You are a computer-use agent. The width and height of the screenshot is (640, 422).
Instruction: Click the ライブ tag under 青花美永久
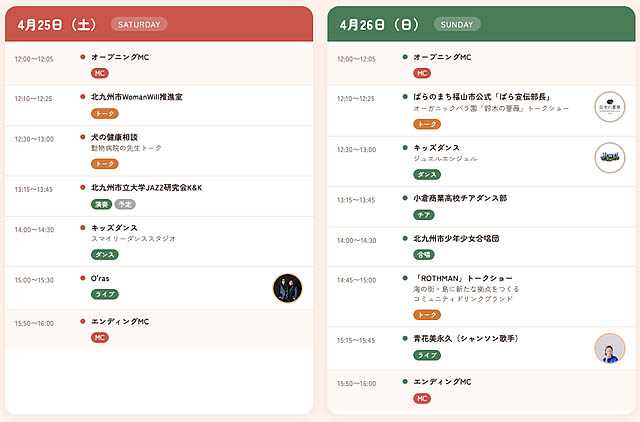(427, 355)
